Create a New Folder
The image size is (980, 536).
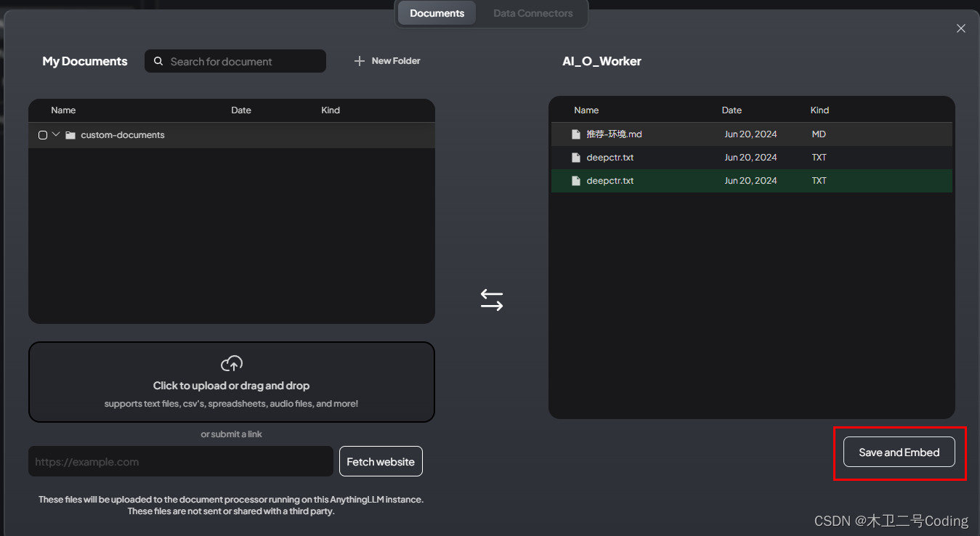pos(387,61)
